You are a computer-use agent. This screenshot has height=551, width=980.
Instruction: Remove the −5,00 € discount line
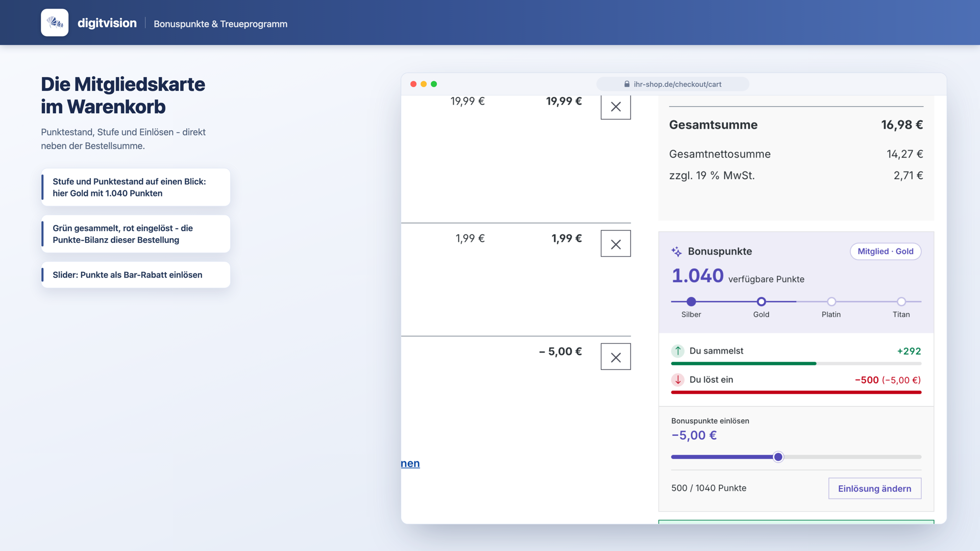616,357
